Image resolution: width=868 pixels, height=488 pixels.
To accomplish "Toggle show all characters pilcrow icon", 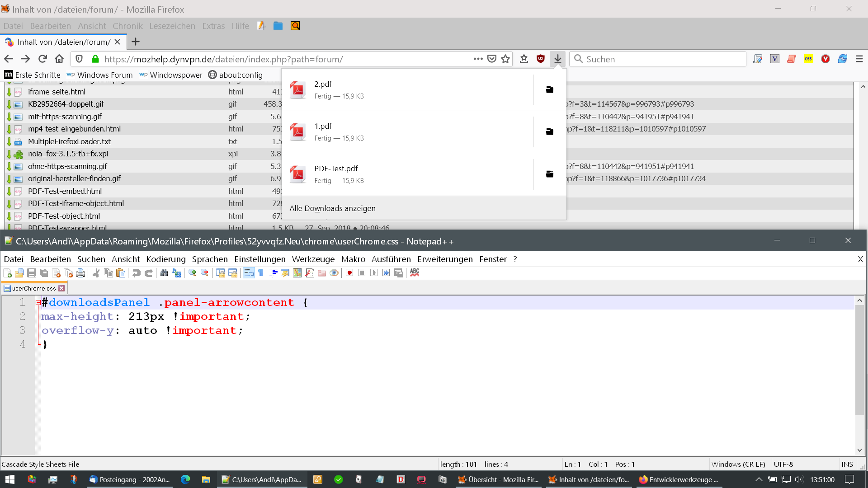I will 261,273.
